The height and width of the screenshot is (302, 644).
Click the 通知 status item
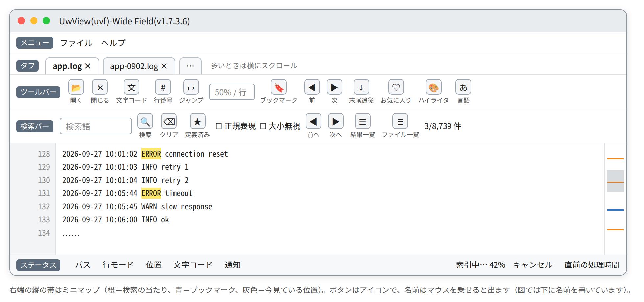(232, 265)
